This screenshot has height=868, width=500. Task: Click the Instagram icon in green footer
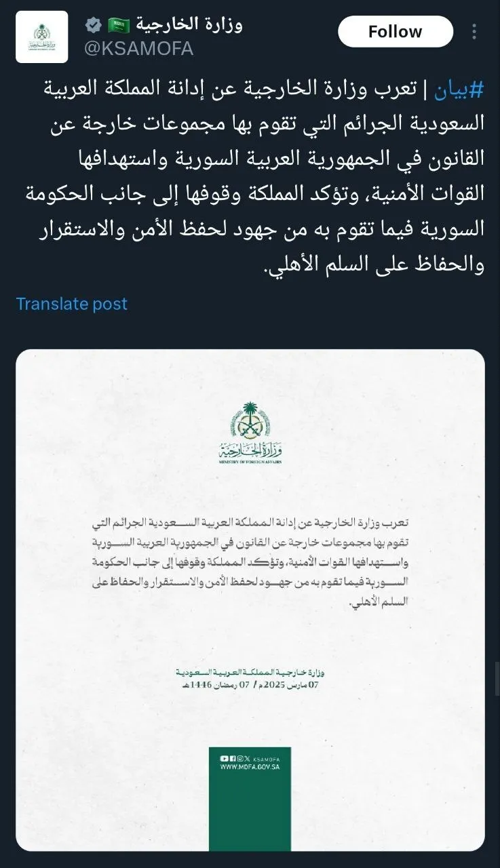point(240,758)
